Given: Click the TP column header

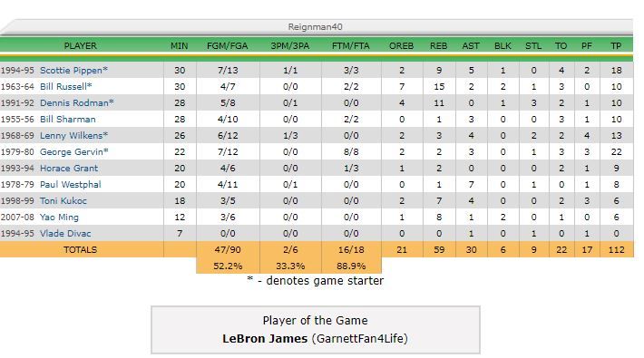Looking at the screenshot, I should click(616, 46).
